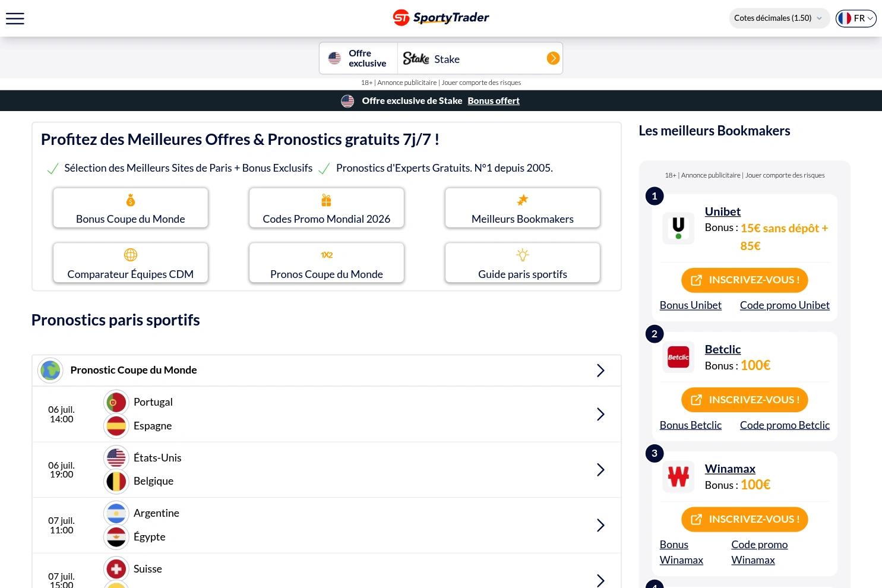Click the 06 juil. 14:00 match time

(61, 414)
